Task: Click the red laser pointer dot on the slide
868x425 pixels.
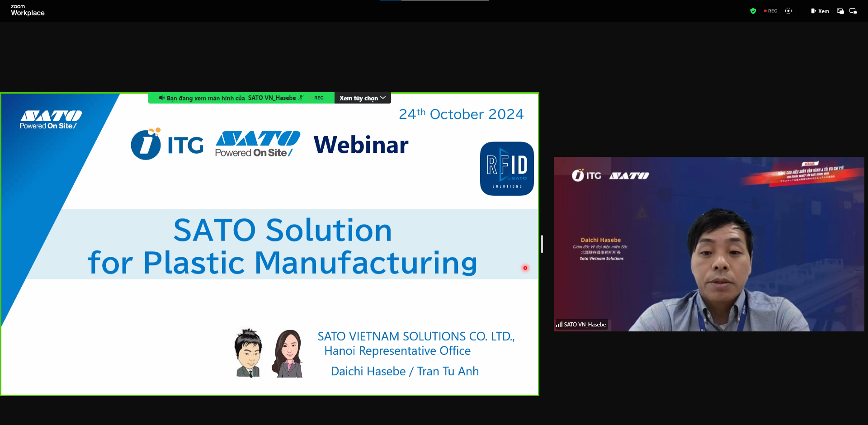Action: [525, 268]
